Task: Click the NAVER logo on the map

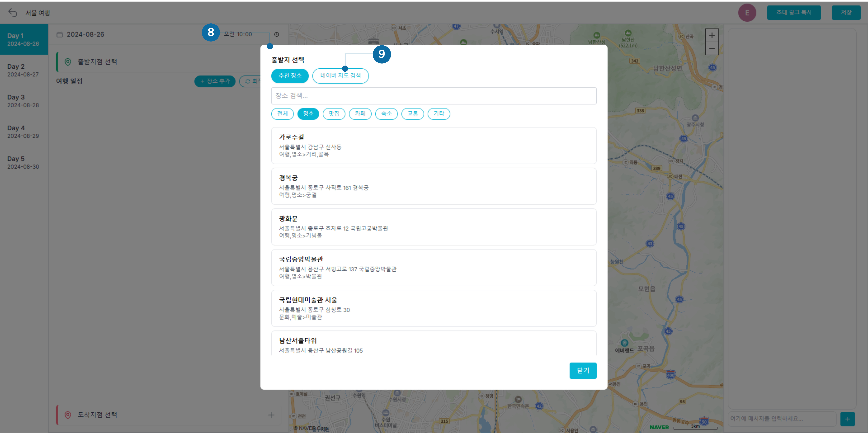Action: [659, 427]
